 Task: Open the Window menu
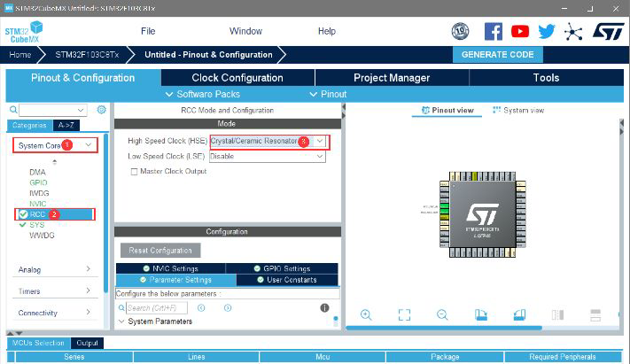click(x=245, y=31)
